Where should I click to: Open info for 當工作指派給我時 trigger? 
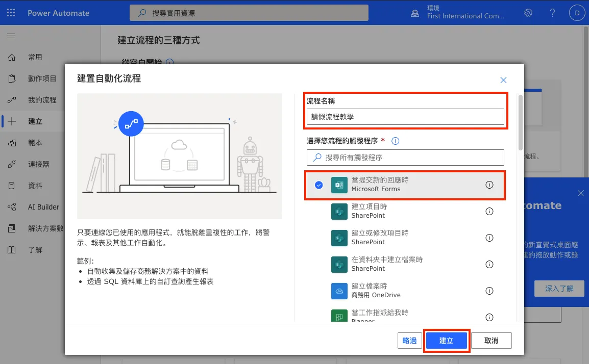(489, 318)
